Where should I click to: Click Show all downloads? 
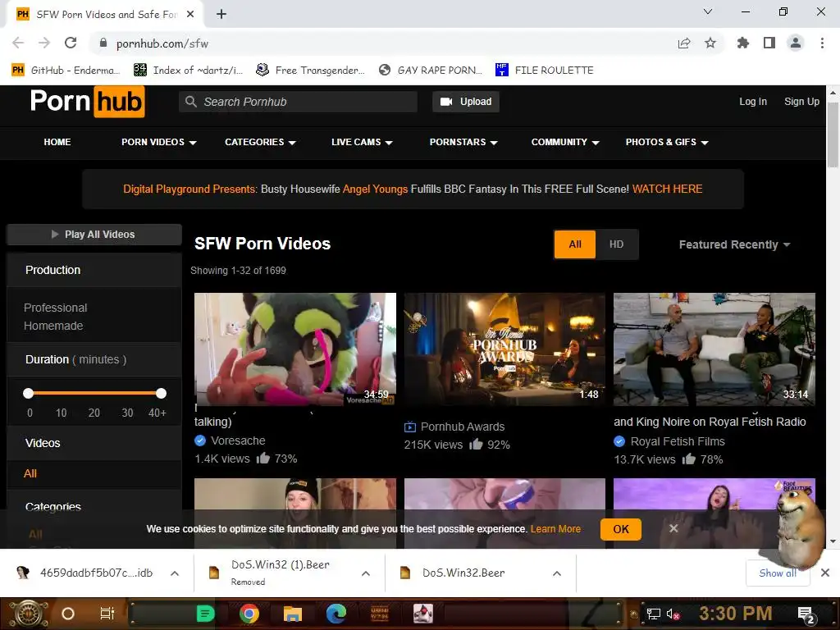(778, 573)
